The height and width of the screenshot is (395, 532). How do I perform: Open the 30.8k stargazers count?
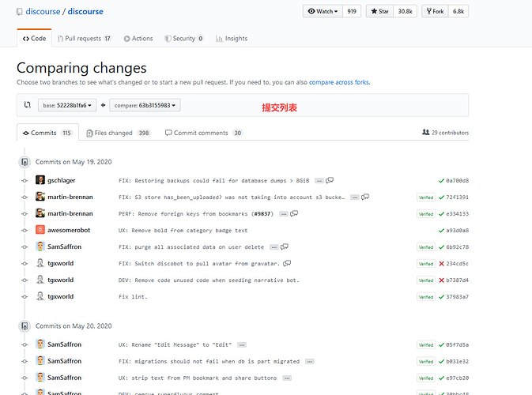pyautogui.click(x=405, y=11)
